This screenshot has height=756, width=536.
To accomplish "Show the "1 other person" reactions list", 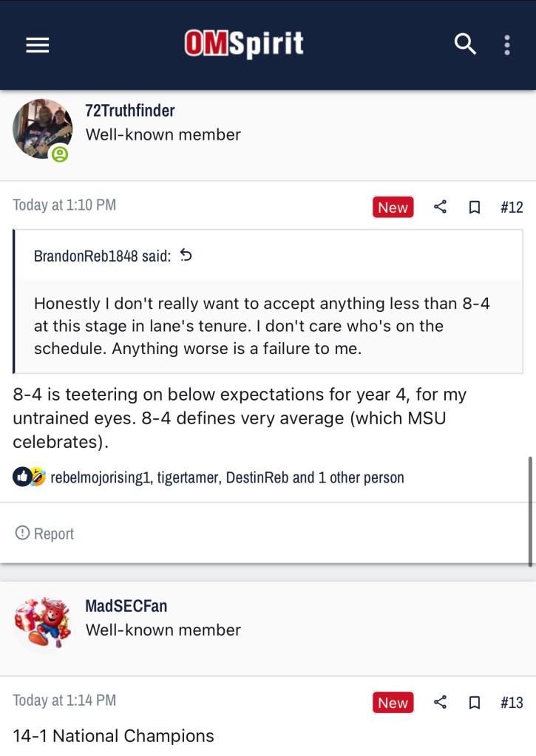I will [361, 477].
